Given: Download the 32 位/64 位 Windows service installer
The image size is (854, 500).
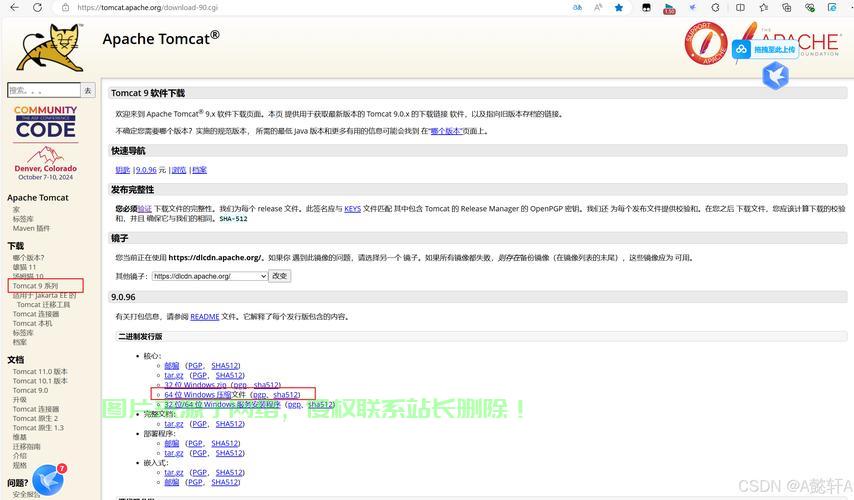Looking at the screenshot, I should point(222,405).
